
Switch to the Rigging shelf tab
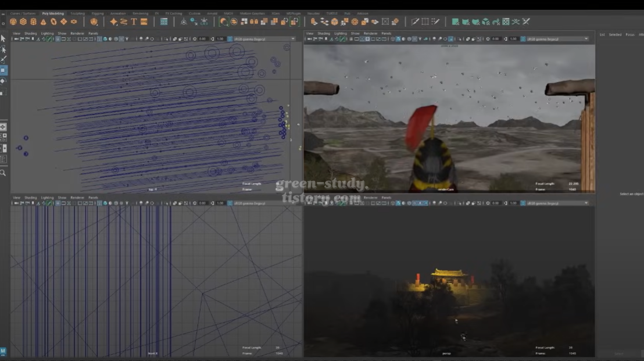[97, 13]
